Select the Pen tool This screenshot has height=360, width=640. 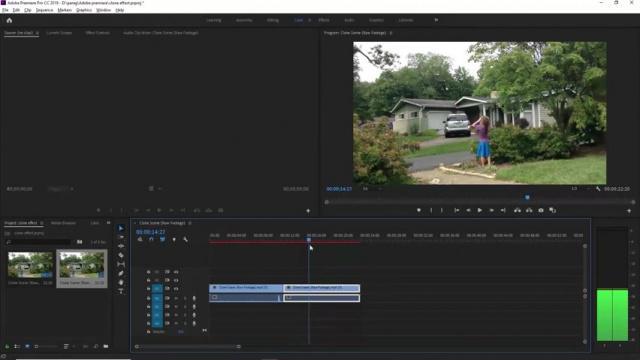pos(121,273)
